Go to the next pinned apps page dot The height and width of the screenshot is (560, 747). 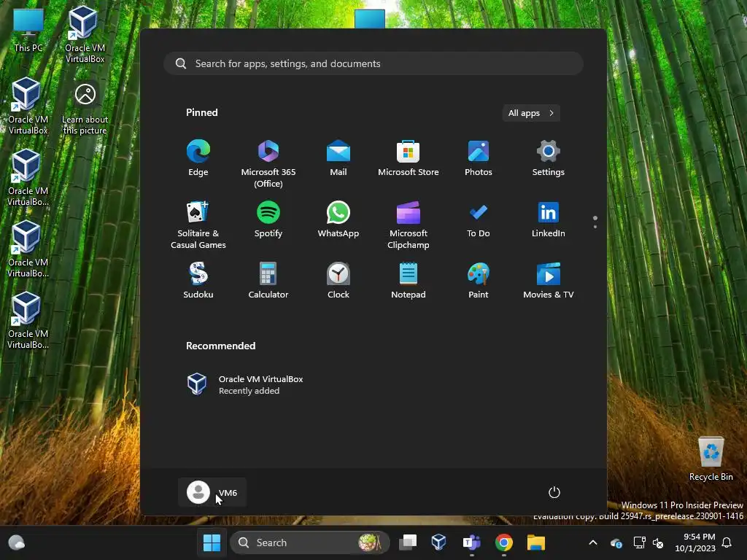(x=595, y=227)
